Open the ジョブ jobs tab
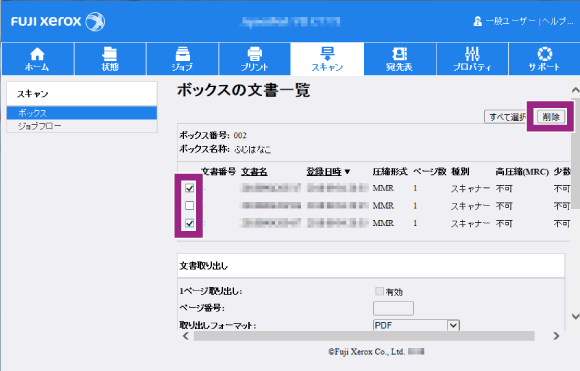580x371 pixels. pos(182,59)
